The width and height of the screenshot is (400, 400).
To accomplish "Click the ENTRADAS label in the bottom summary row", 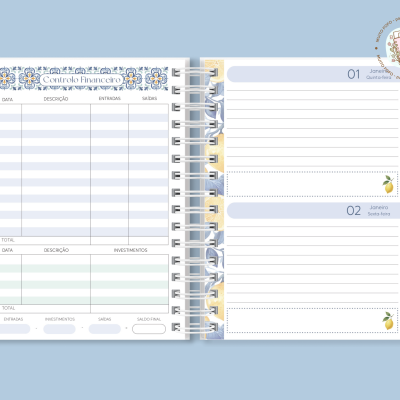I will pyautogui.click(x=13, y=319).
